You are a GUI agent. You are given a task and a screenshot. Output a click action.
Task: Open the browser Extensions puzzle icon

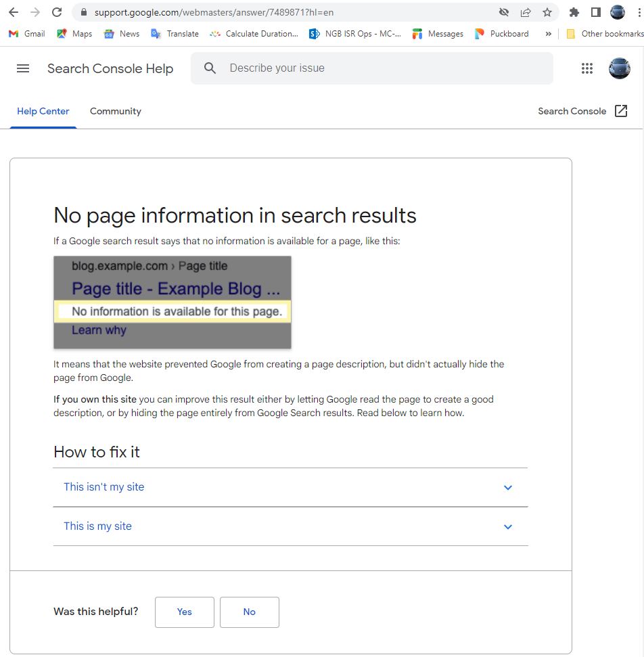574,12
